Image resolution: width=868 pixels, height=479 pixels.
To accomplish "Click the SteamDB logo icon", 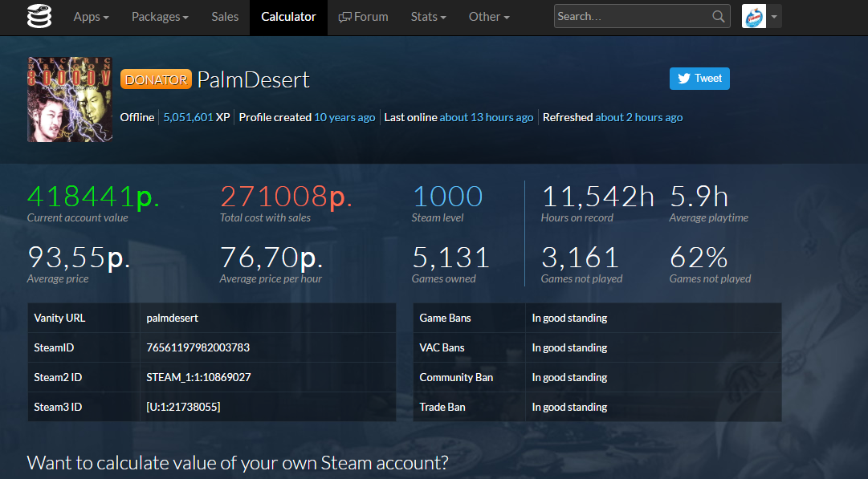I will (39, 17).
